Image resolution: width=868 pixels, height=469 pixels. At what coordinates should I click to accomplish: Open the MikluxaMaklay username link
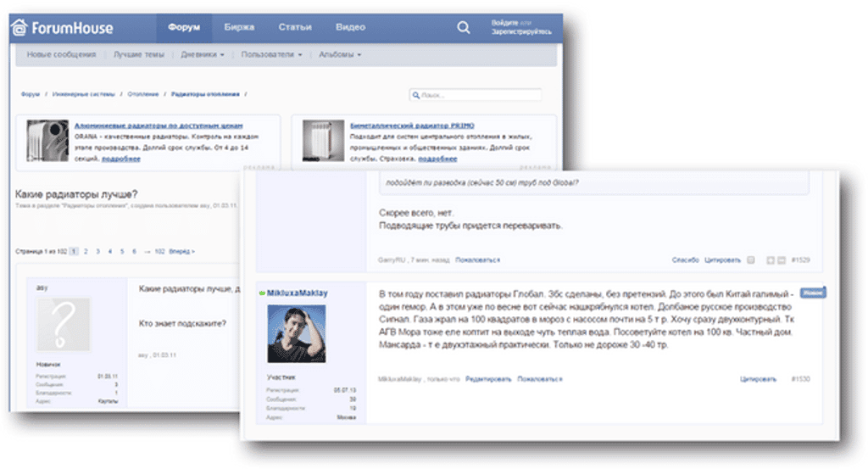coord(298,293)
